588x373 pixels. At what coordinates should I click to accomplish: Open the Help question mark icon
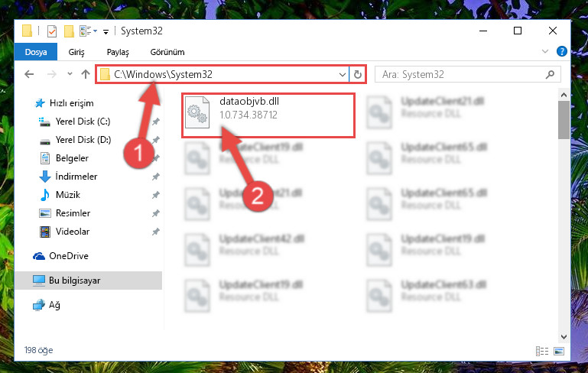tap(561, 51)
